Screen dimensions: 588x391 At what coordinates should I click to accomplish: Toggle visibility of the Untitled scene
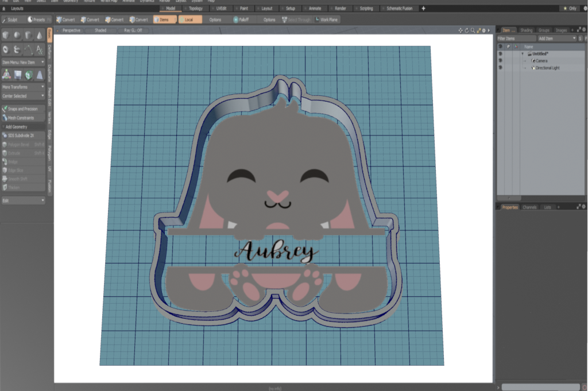(500, 53)
